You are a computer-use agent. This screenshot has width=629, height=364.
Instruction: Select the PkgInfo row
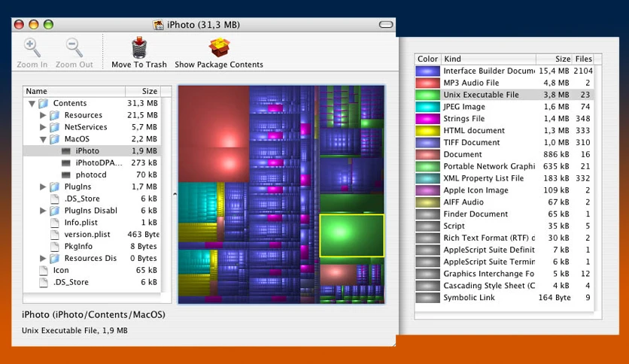[x=92, y=247]
